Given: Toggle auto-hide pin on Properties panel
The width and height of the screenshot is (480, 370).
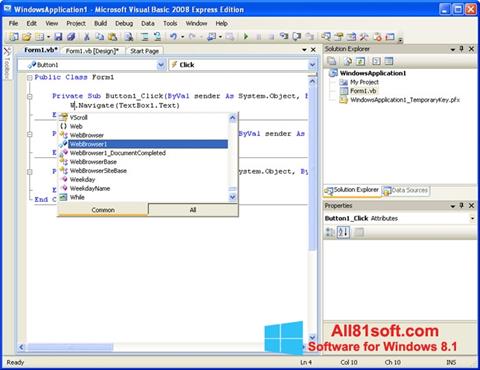Looking at the screenshot, I should (x=462, y=205).
